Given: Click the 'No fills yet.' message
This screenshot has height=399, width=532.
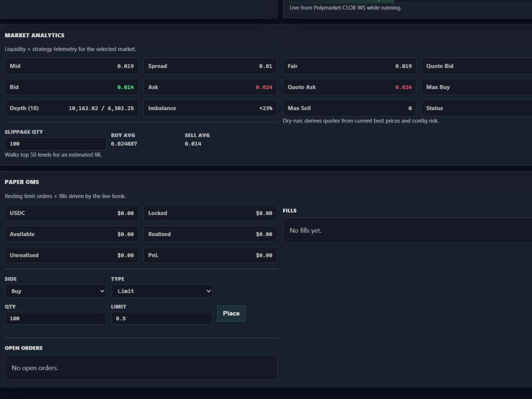Looking at the screenshot, I should (x=305, y=230).
